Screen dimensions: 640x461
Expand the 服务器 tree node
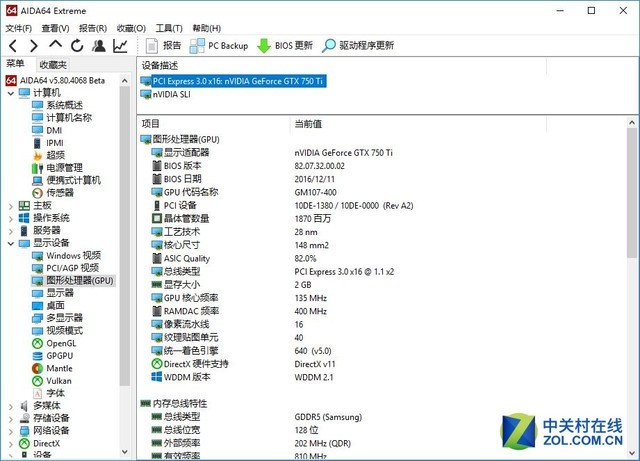tap(11, 231)
